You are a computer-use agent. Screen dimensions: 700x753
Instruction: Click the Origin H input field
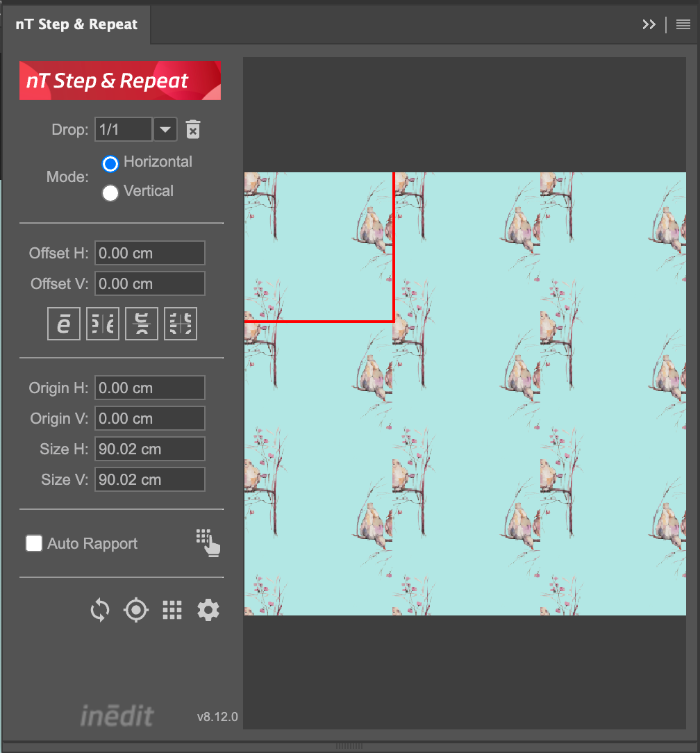[150, 388]
